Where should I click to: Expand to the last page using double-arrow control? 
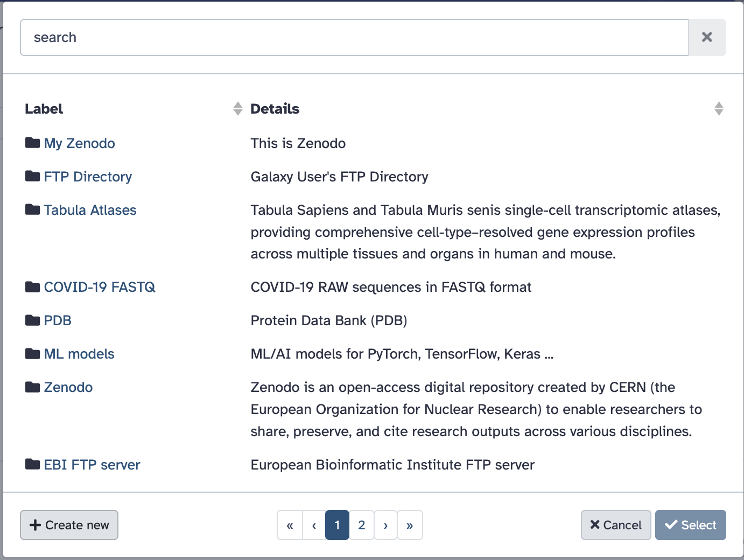click(x=410, y=525)
